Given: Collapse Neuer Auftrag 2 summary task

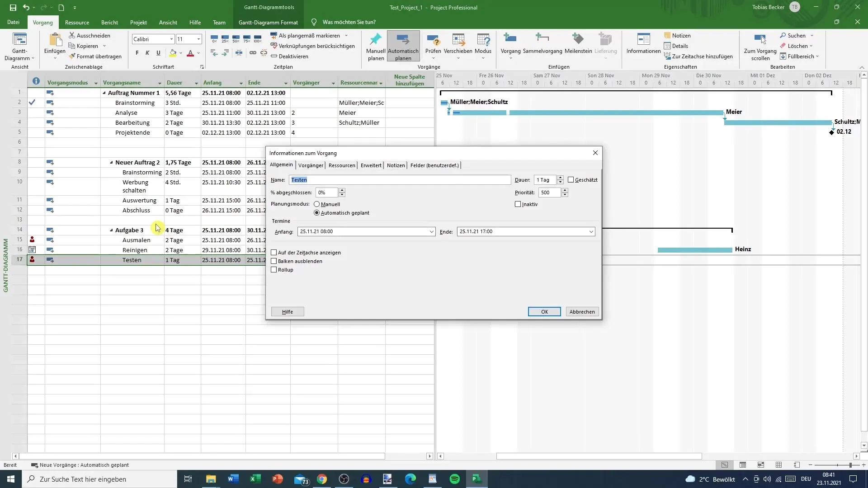Looking at the screenshot, I should (x=111, y=163).
